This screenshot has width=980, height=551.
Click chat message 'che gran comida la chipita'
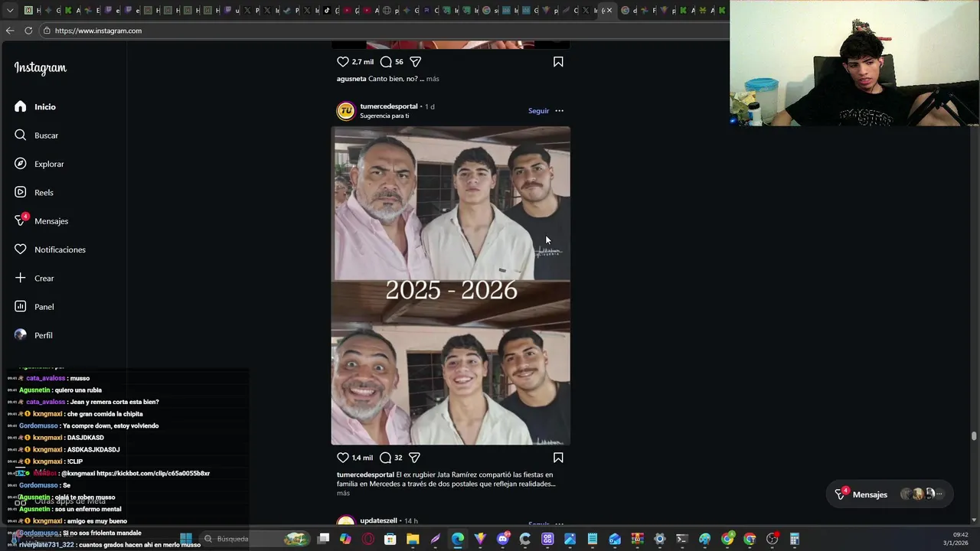pyautogui.click(x=105, y=414)
